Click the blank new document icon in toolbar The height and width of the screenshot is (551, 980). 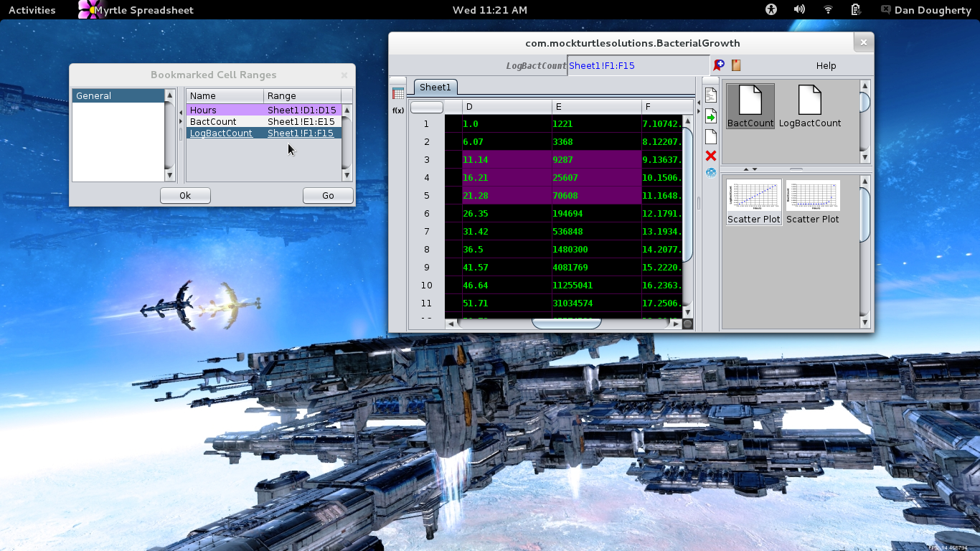(710, 136)
